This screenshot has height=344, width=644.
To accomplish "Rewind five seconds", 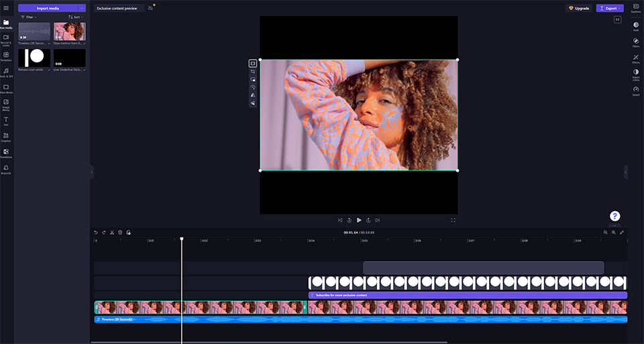I will pyautogui.click(x=349, y=220).
